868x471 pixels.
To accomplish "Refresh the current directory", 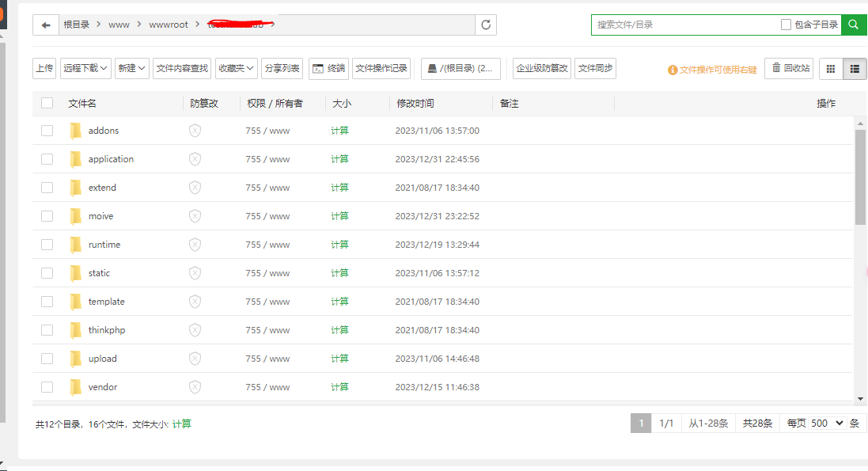I will [485, 25].
